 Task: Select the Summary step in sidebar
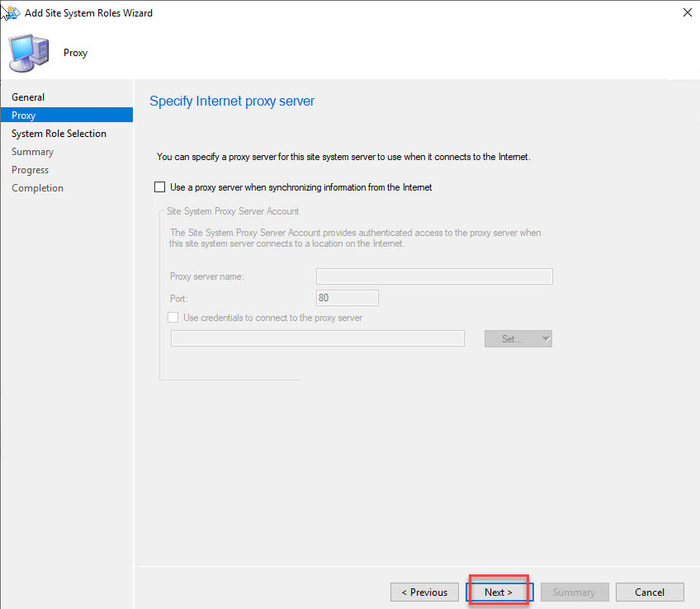pos(32,152)
